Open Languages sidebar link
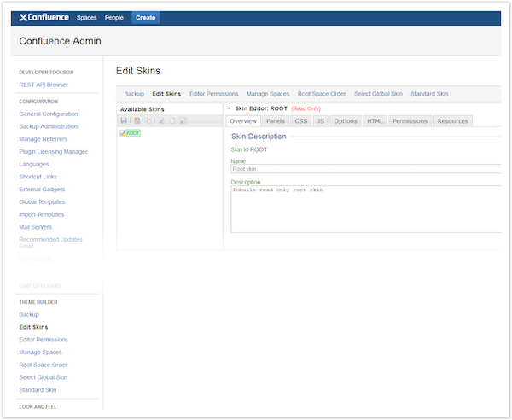The image size is (512, 420). tap(34, 164)
